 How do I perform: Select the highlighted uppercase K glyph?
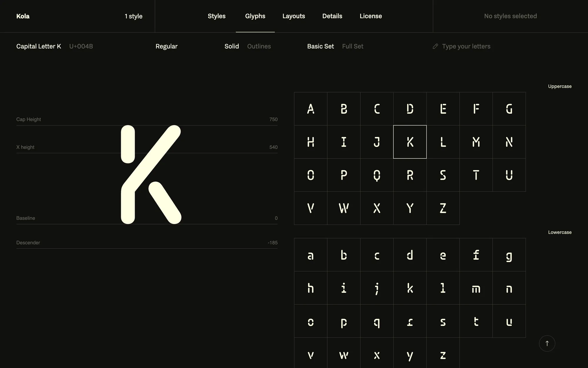pyautogui.click(x=410, y=142)
